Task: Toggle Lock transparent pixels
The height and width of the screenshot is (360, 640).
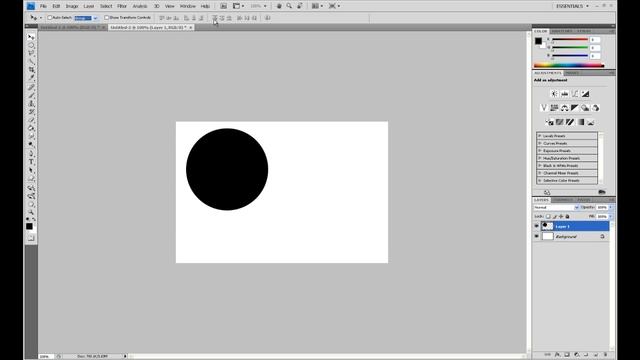Action: [548, 216]
